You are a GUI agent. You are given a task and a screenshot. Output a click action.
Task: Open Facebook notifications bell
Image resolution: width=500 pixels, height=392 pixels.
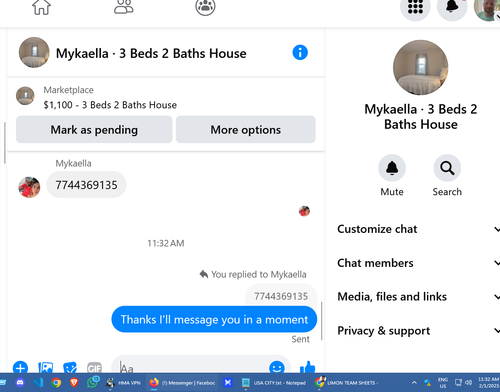(x=452, y=6)
